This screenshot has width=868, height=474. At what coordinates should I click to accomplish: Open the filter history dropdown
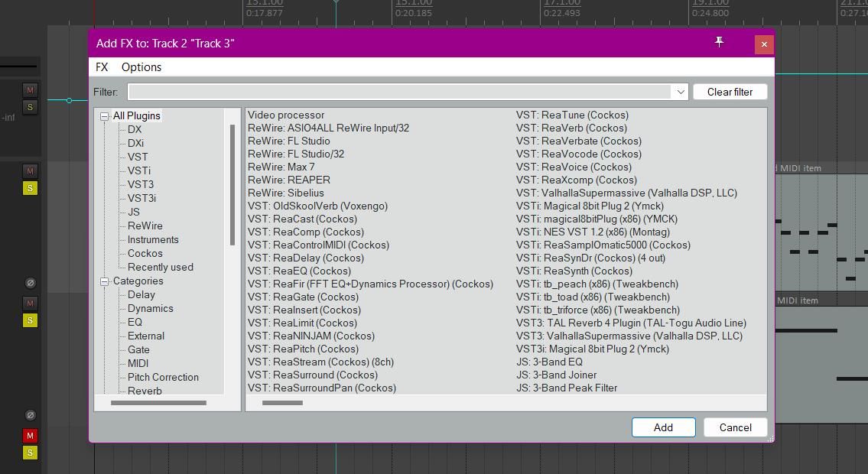tap(680, 92)
